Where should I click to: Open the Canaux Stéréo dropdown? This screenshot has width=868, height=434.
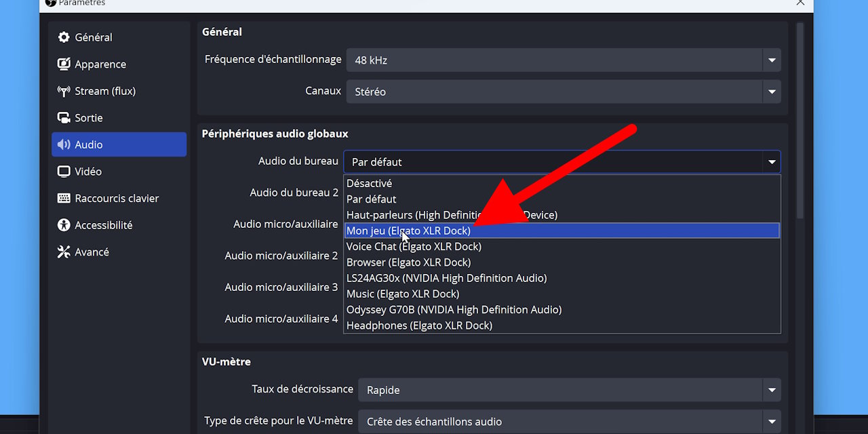(x=771, y=92)
